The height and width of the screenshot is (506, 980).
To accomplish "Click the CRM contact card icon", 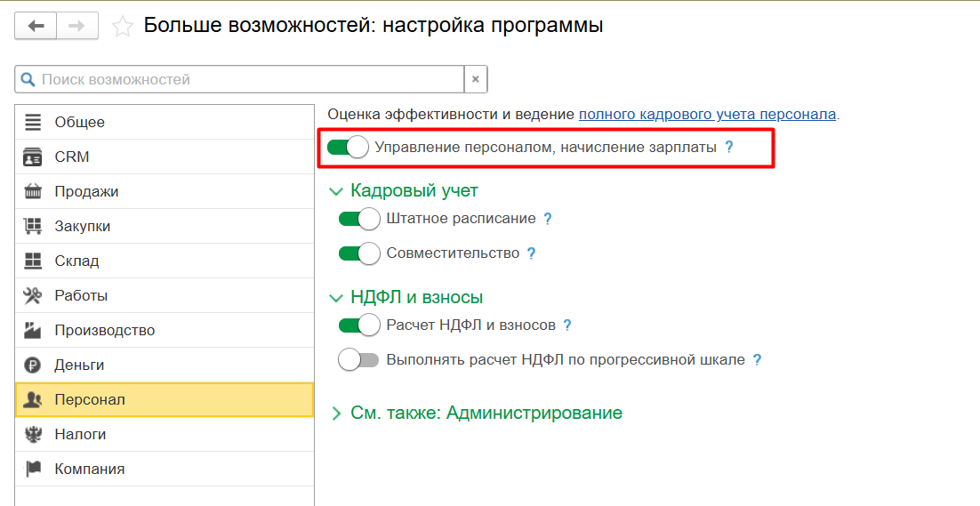I will [33, 157].
